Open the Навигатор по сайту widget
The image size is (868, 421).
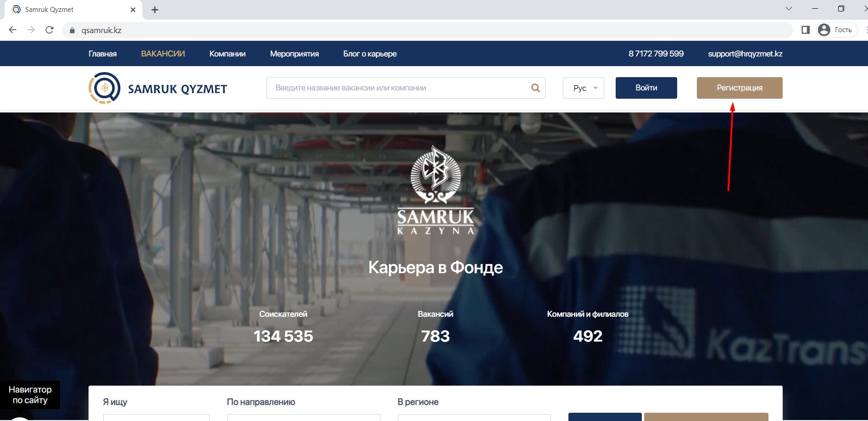click(x=30, y=395)
